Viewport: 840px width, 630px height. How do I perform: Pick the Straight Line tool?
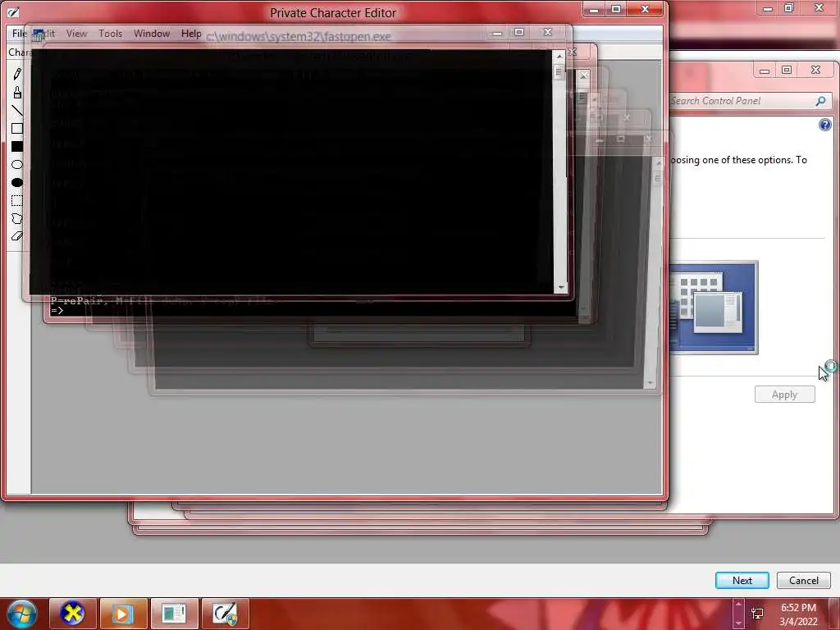(17, 111)
